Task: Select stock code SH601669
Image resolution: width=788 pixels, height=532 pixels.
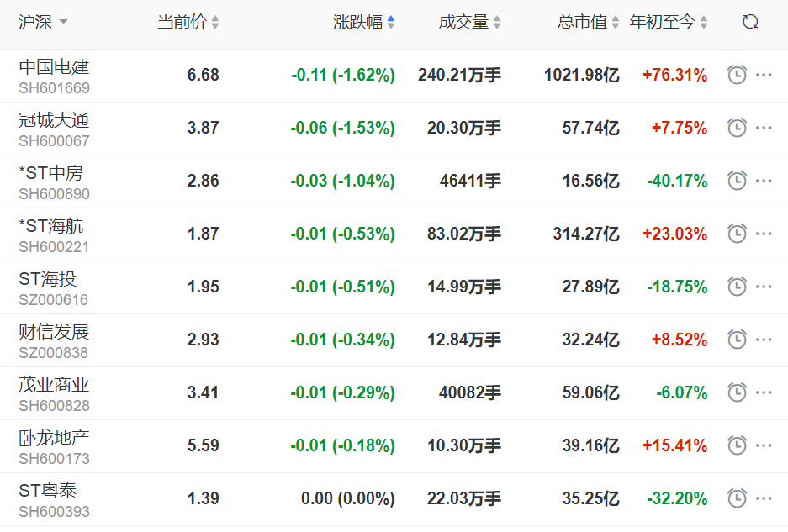Action: tap(55, 88)
